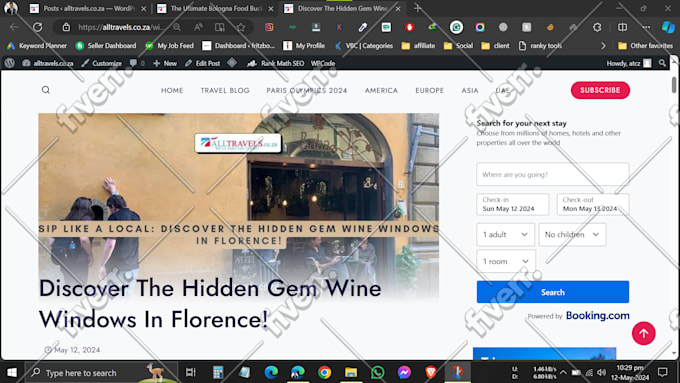The width and height of the screenshot is (680, 383).
Task: Open the Check-out date picker
Action: [x=593, y=204]
